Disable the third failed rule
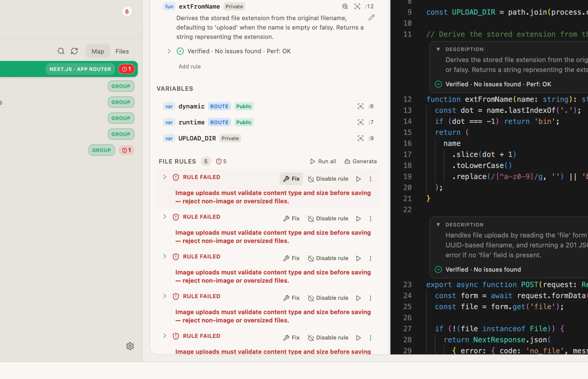This screenshot has height=379, width=588. 328,258
